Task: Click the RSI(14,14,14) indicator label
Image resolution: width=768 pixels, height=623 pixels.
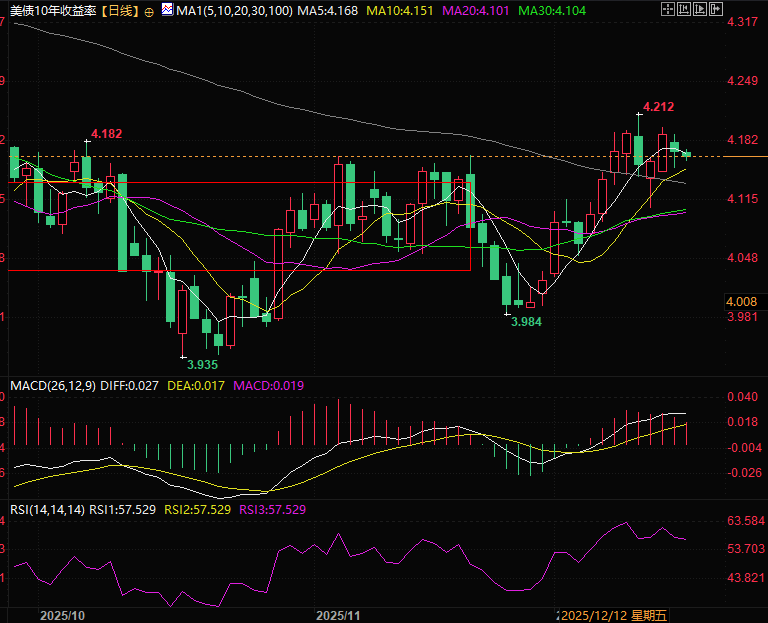Action: (48, 510)
